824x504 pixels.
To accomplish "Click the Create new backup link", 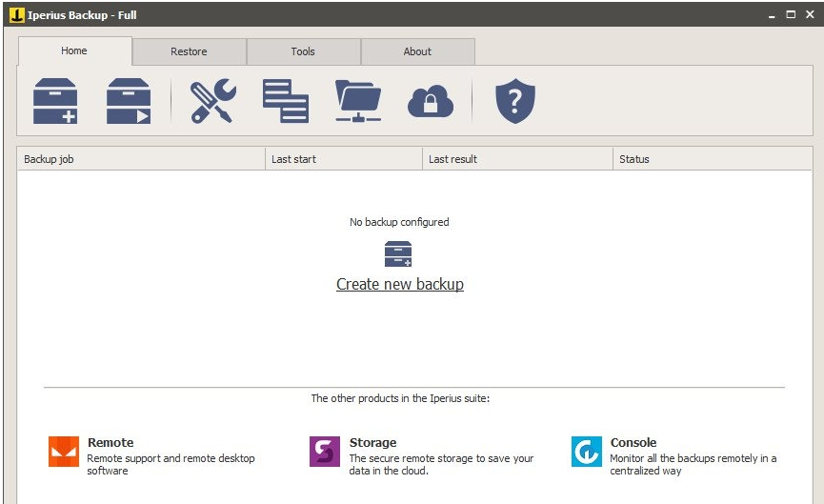I will [400, 284].
